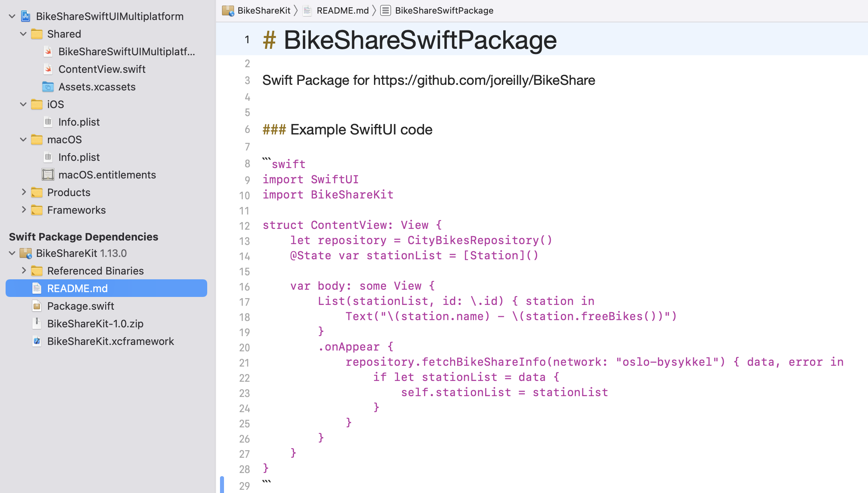Click the Package.swift package icon

37,306
